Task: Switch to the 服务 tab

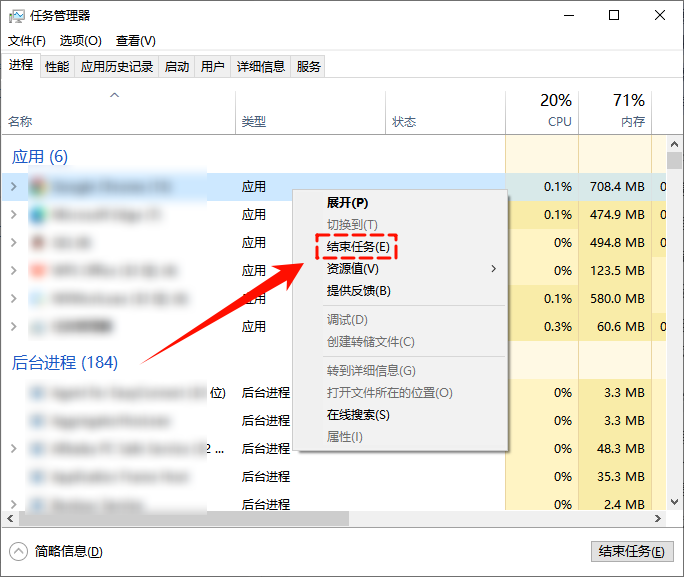Action: 308,67
